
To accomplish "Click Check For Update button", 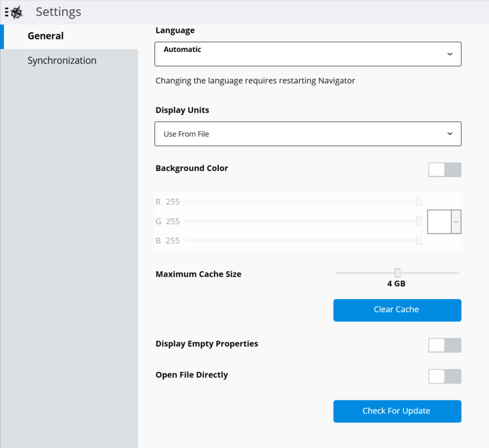I will point(397,411).
